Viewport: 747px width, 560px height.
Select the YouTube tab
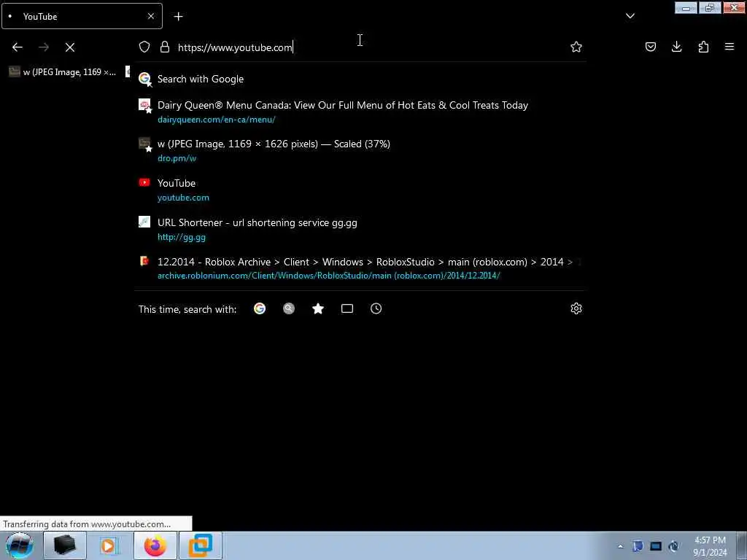coord(82,16)
